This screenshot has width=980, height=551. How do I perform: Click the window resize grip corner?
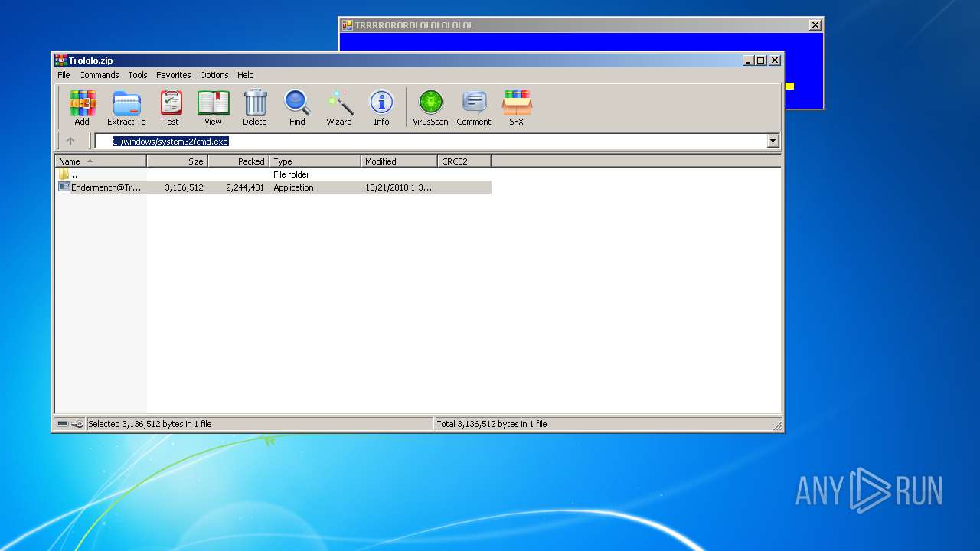(x=777, y=425)
